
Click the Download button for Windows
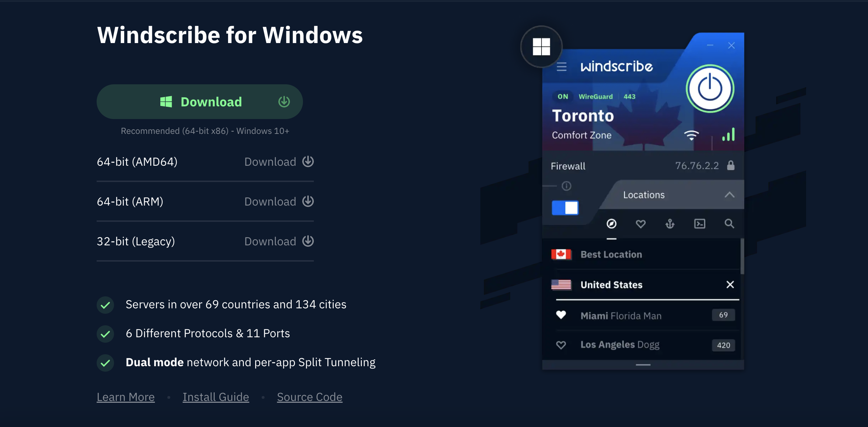[201, 101]
